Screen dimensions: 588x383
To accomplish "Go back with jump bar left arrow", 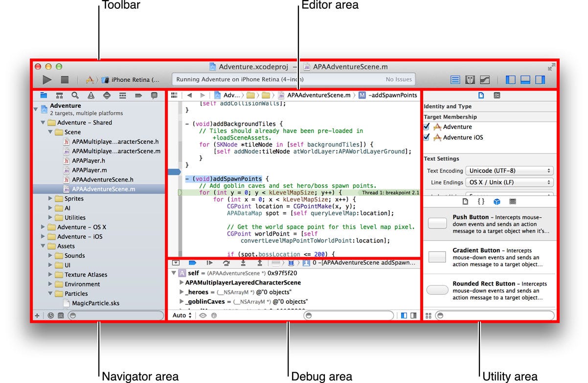I will [189, 96].
